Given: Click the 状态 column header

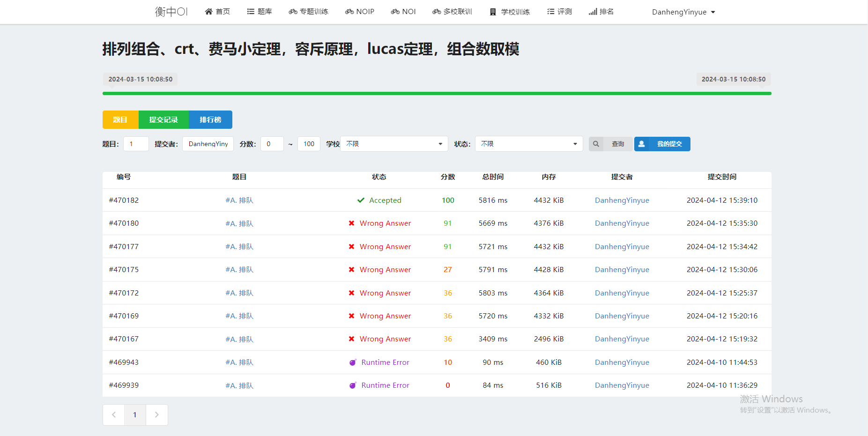Looking at the screenshot, I should pos(379,177).
